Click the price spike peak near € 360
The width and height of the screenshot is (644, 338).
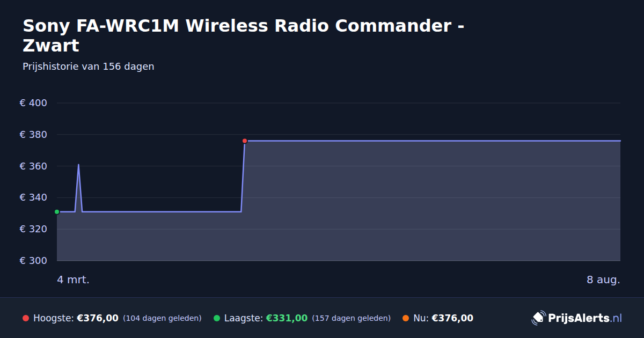point(78,165)
